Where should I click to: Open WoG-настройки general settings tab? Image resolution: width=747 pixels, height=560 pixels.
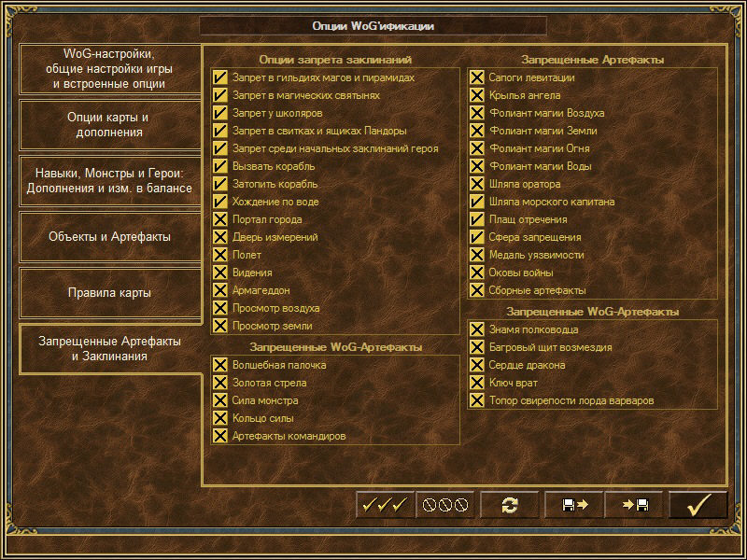tap(109, 69)
